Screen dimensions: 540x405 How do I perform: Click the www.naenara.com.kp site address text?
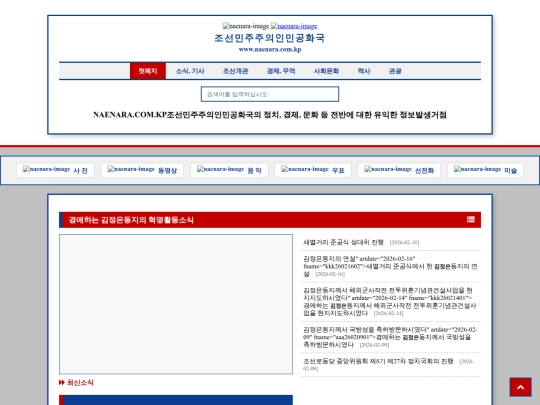270,49
